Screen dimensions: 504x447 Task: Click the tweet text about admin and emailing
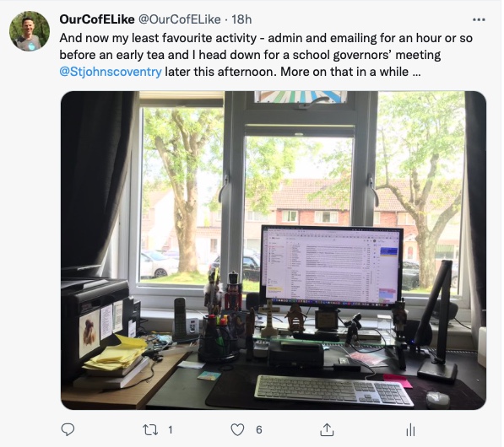coord(265,38)
